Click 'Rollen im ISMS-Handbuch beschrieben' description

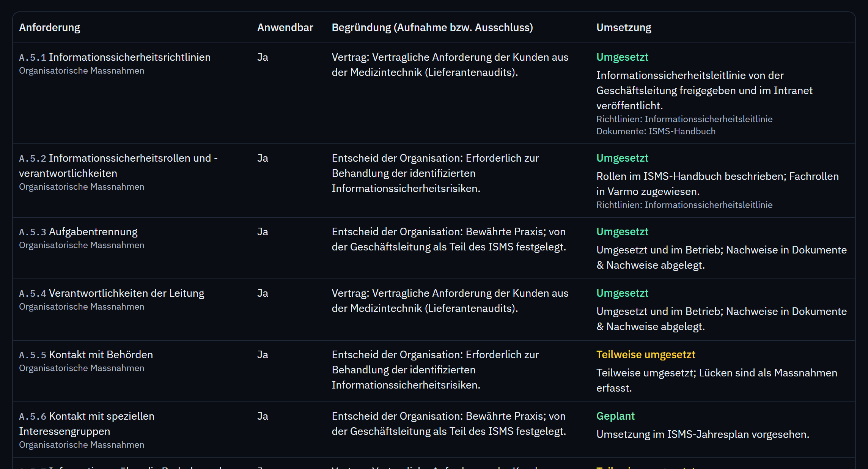click(717, 184)
